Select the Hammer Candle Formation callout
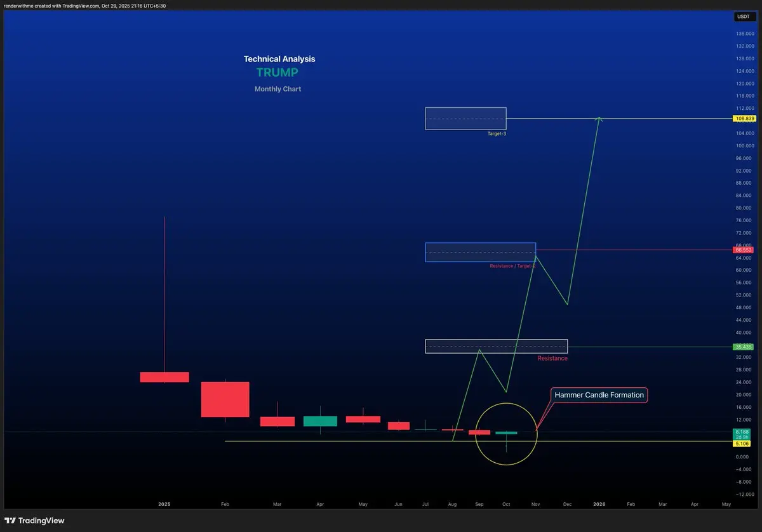 pos(599,395)
